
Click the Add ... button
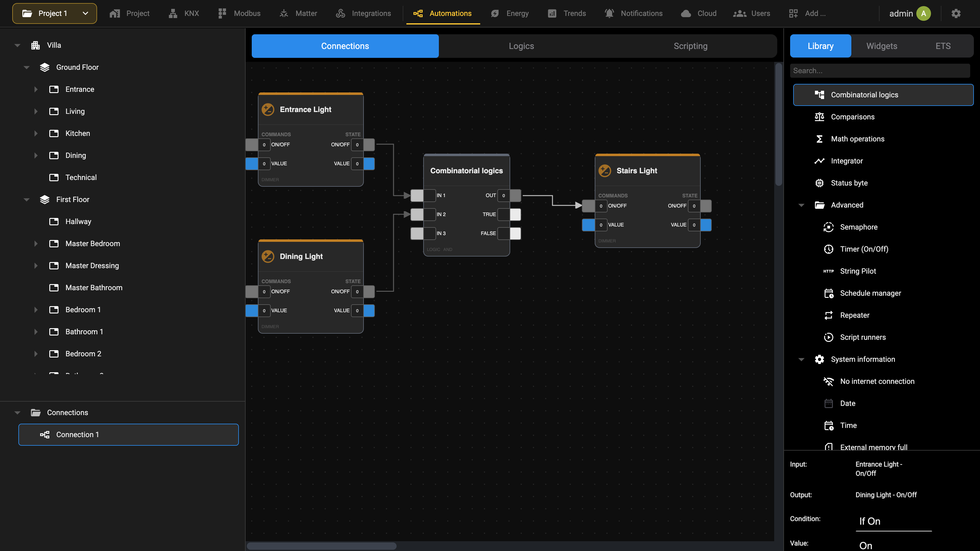click(x=807, y=13)
